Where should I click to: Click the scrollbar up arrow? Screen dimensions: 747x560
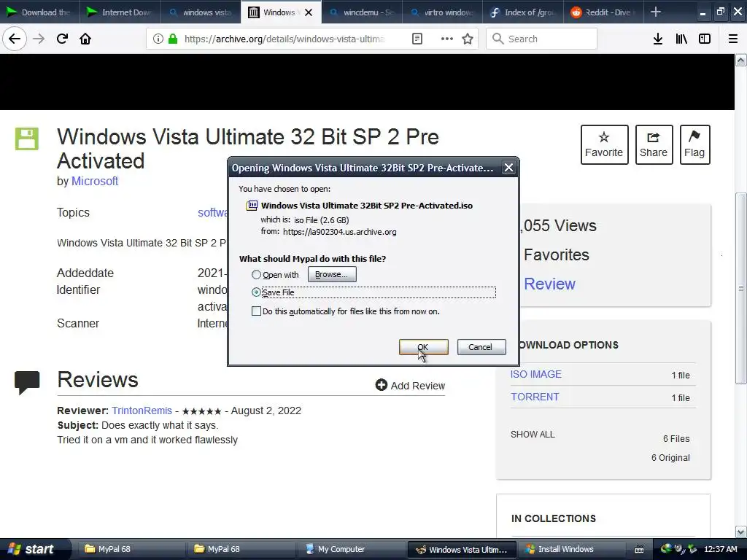point(741,60)
